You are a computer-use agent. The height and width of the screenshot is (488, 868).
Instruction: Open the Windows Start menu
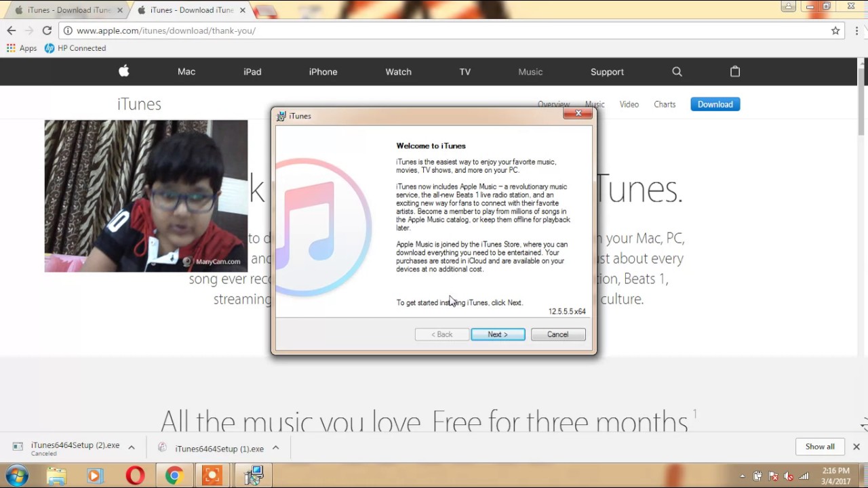[x=17, y=475]
